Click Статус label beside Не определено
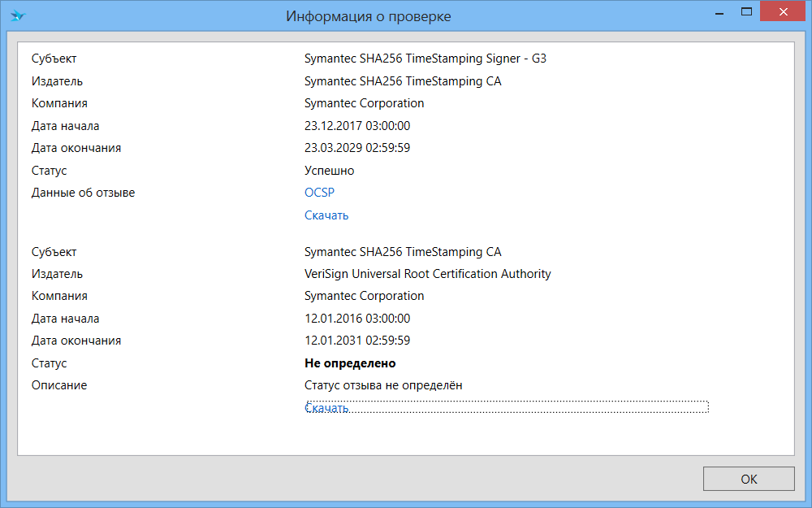 [x=50, y=363]
